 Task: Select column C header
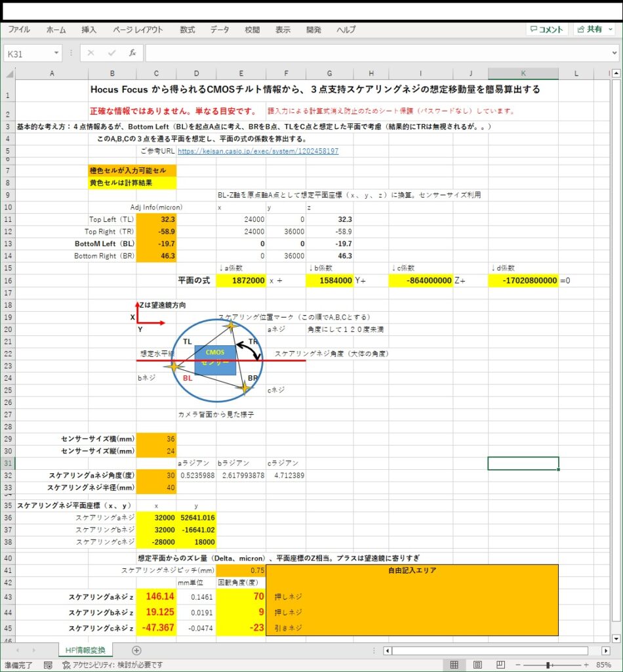pos(156,73)
